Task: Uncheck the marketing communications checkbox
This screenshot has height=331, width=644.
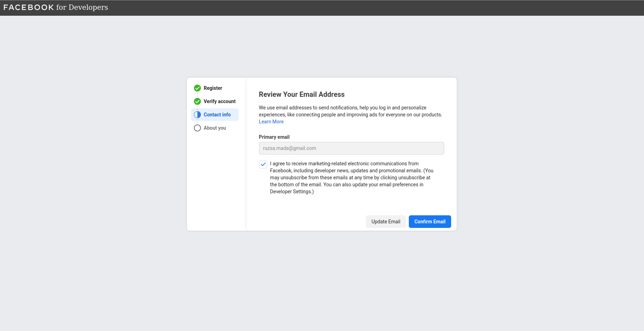Action: (263, 164)
